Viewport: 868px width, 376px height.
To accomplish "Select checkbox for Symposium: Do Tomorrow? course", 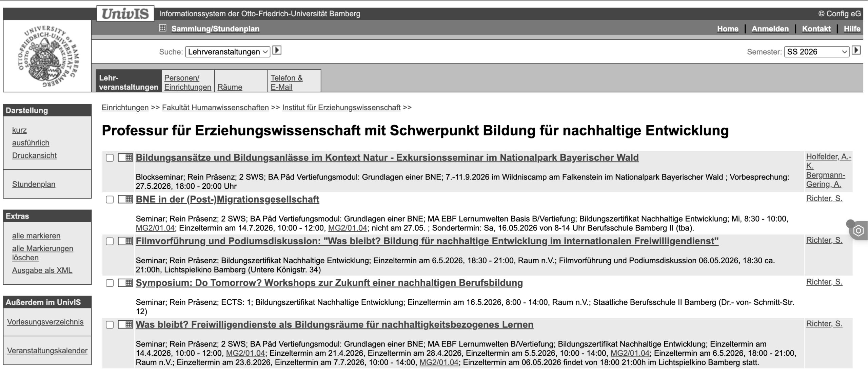I will pos(110,283).
